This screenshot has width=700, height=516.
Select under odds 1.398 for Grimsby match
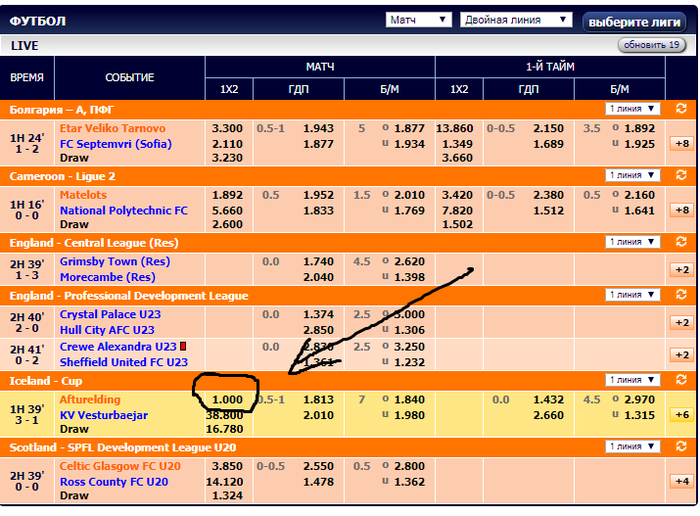tap(409, 277)
